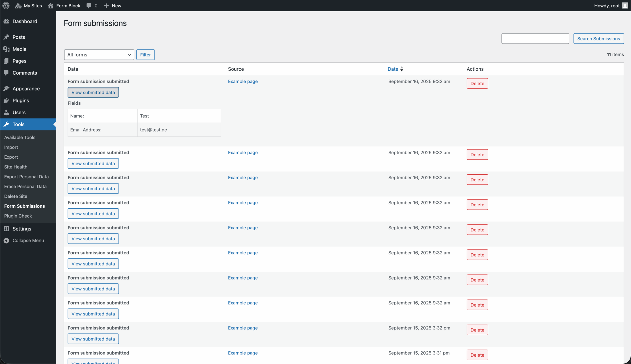
Task: Open the Appearance paintbrush menu
Action: point(7,88)
